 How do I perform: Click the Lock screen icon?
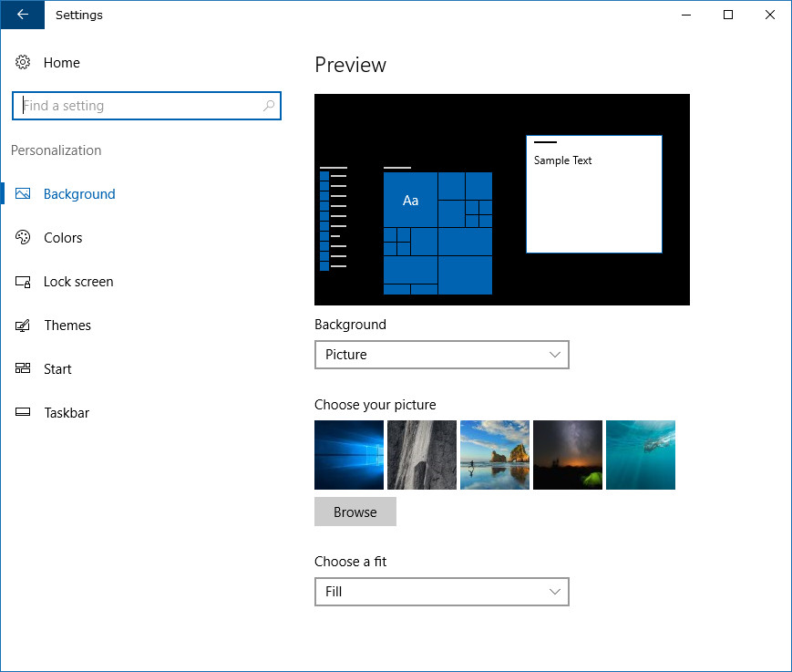pyautogui.click(x=23, y=282)
